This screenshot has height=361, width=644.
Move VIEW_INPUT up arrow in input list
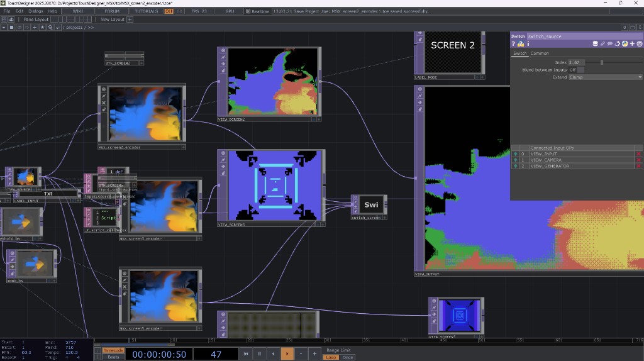click(x=516, y=154)
